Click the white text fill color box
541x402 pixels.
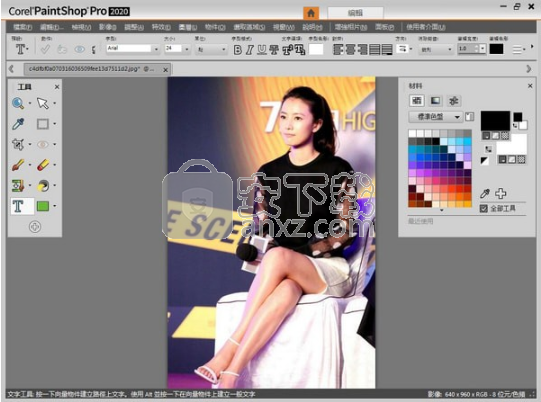coord(316,49)
